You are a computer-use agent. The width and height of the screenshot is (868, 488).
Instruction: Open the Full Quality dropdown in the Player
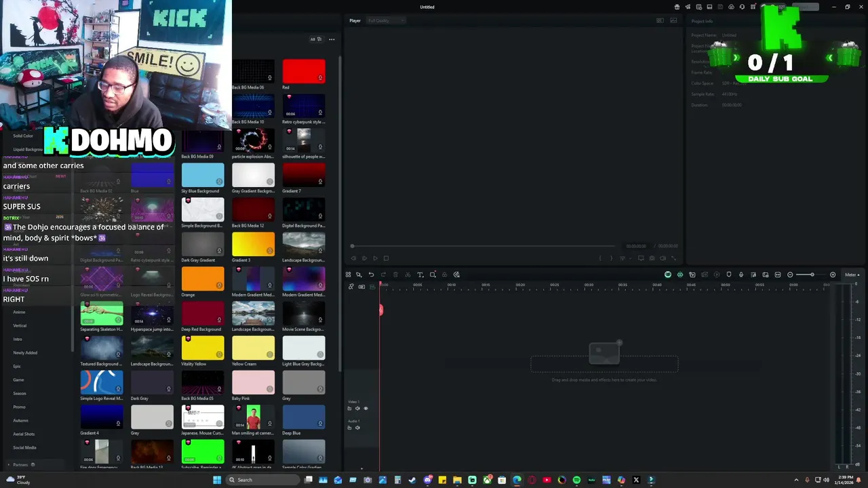click(386, 20)
